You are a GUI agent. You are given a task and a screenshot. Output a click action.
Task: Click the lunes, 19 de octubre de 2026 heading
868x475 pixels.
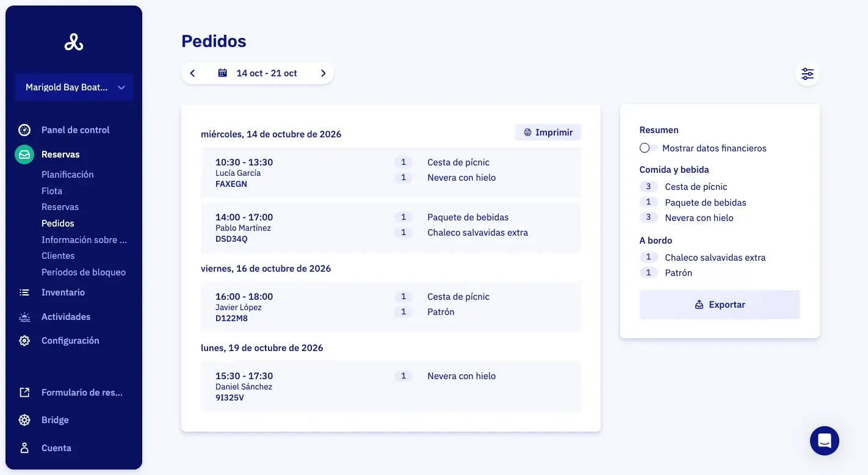(262, 348)
